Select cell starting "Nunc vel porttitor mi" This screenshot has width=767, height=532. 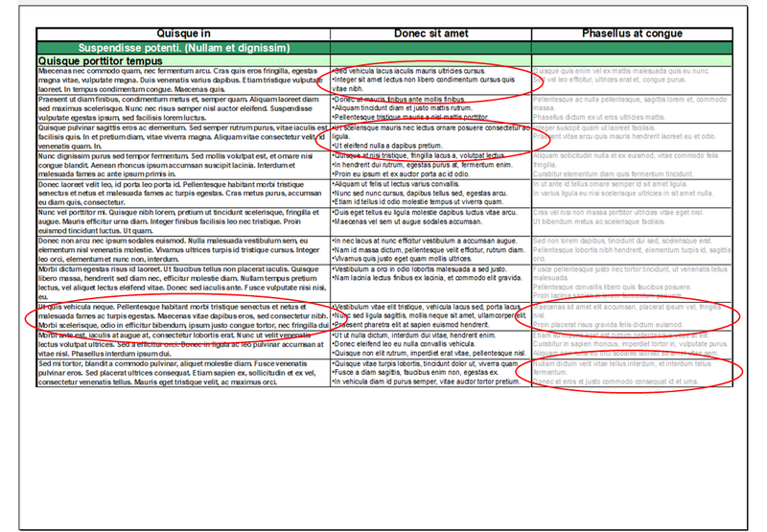click(183, 222)
